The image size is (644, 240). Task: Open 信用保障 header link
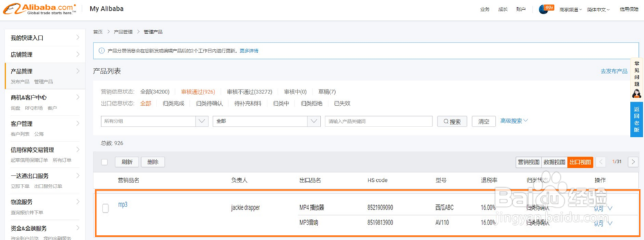629,10
